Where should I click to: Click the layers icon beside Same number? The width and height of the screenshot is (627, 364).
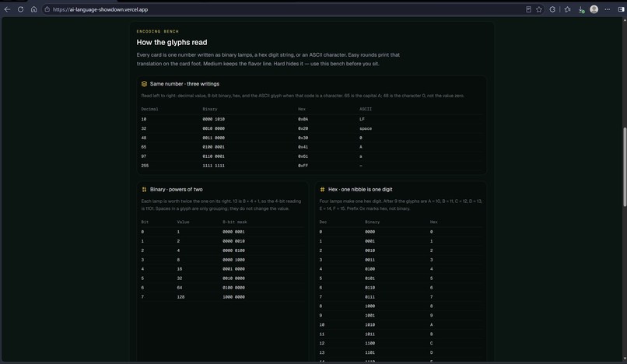(144, 84)
